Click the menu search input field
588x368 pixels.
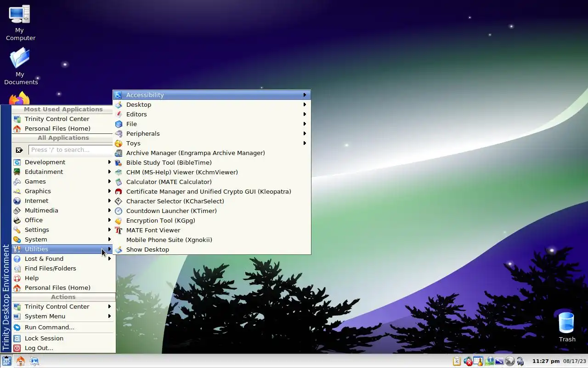(71, 150)
